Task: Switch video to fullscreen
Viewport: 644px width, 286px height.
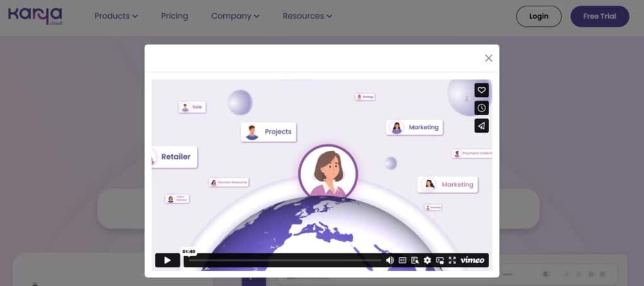Action: click(x=452, y=260)
